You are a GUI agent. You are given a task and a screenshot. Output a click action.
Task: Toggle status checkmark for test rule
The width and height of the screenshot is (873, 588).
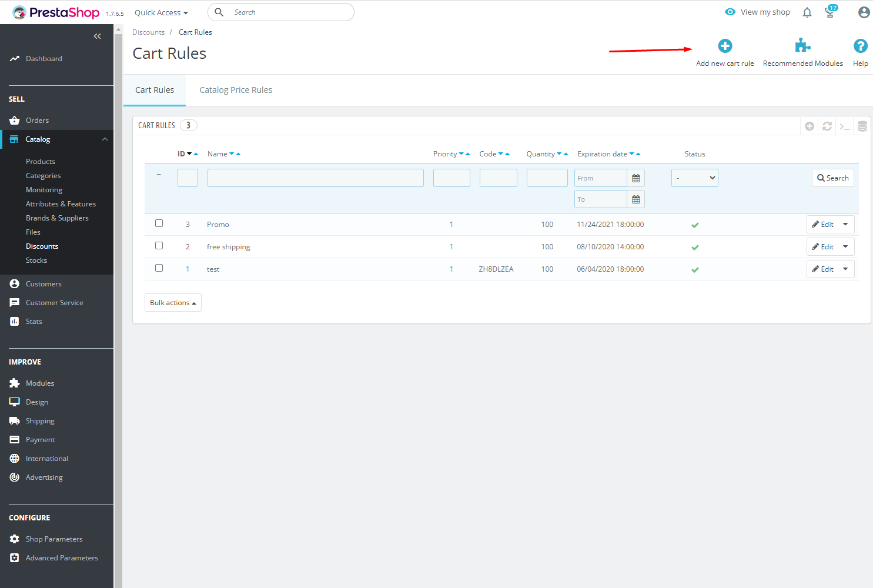(695, 270)
